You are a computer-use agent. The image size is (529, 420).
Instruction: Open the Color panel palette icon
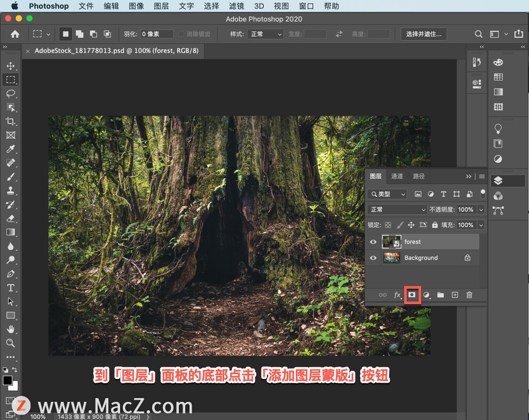click(x=498, y=62)
